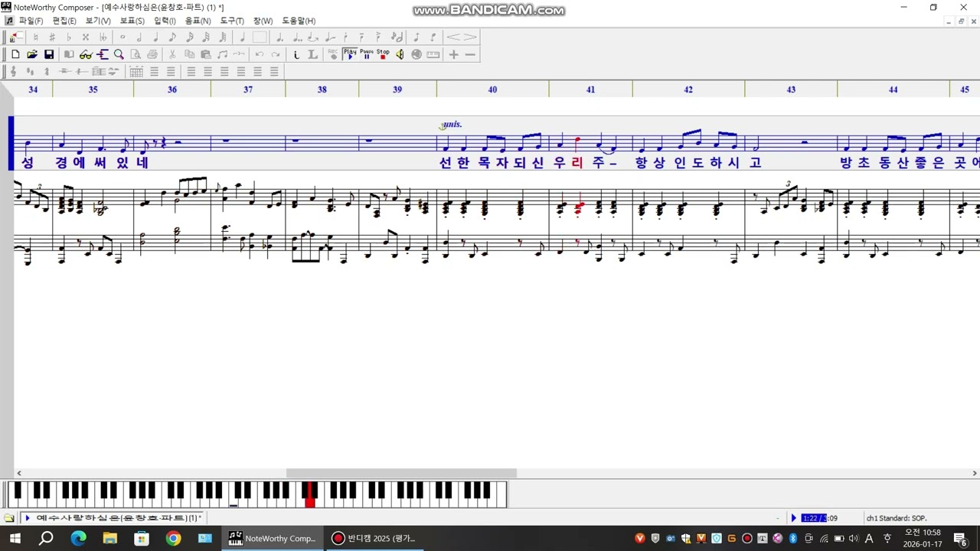Toggle the double sharp accidental
980x551 pixels.
pos(86,37)
